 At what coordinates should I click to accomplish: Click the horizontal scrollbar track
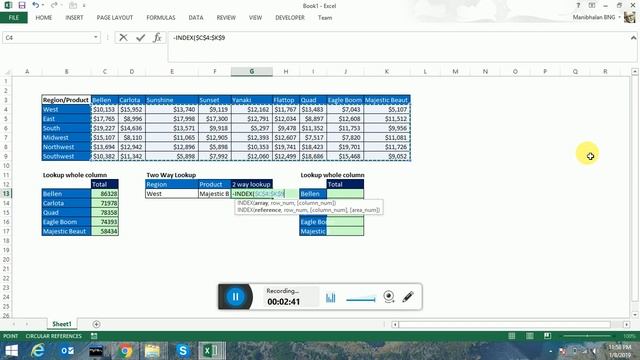point(505,324)
